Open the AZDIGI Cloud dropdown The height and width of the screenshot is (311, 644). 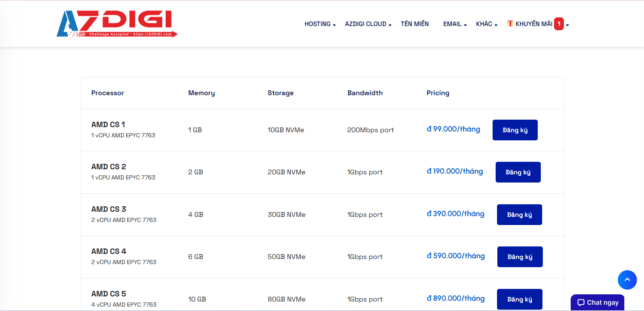tap(368, 24)
